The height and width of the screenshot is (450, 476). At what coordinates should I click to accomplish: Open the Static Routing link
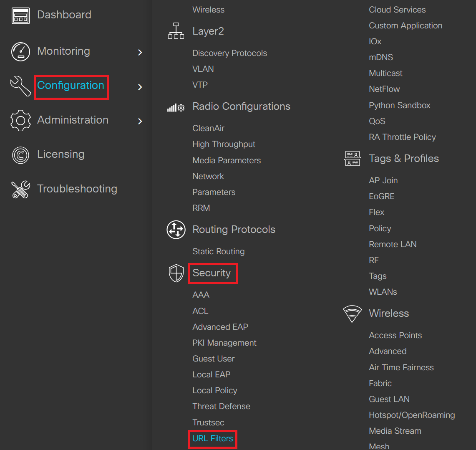click(x=219, y=251)
